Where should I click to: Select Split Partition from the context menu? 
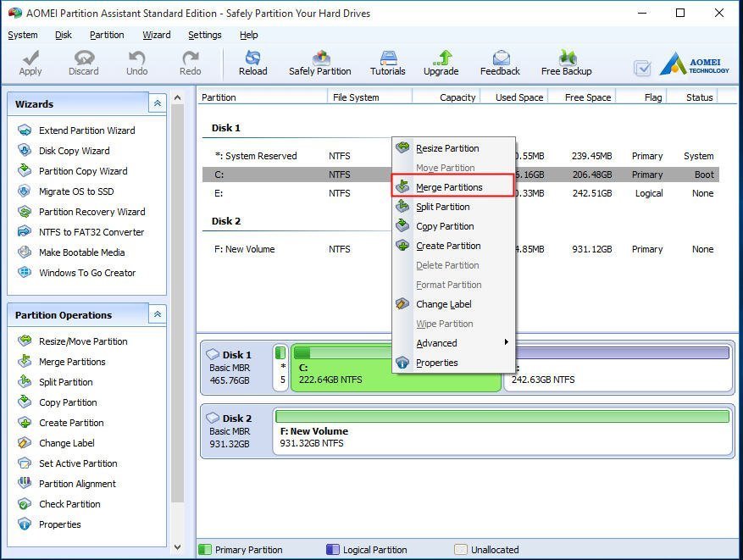[442, 207]
